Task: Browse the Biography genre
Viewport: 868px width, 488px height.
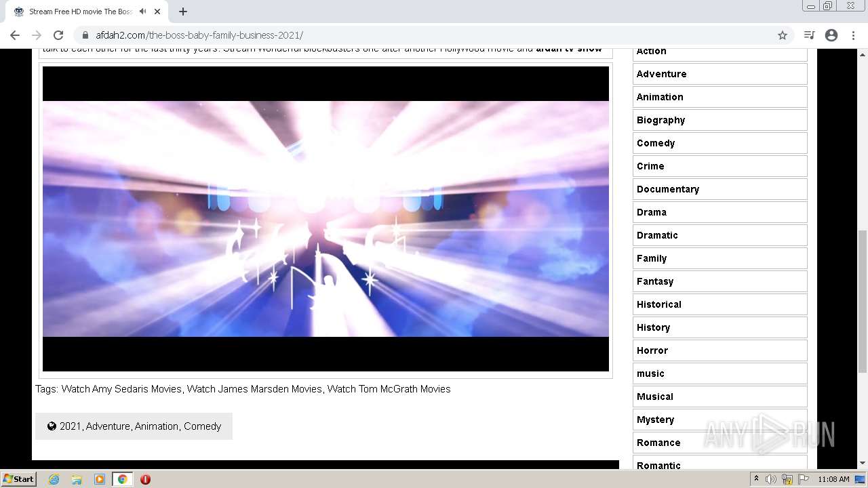Action: [720, 120]
